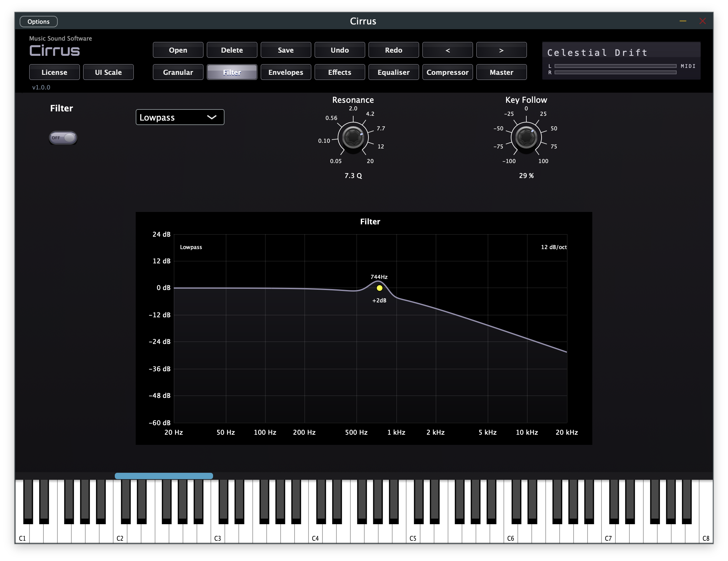The height and width of the screenshot is (561, 728).
Task: Go to the Effects tab
Action: [340, 72]
